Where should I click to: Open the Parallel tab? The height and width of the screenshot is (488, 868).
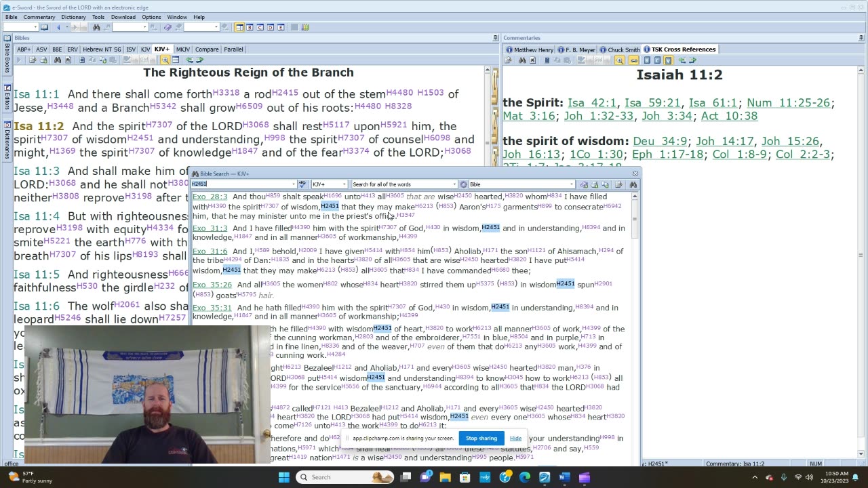click(x=233, y=49)
